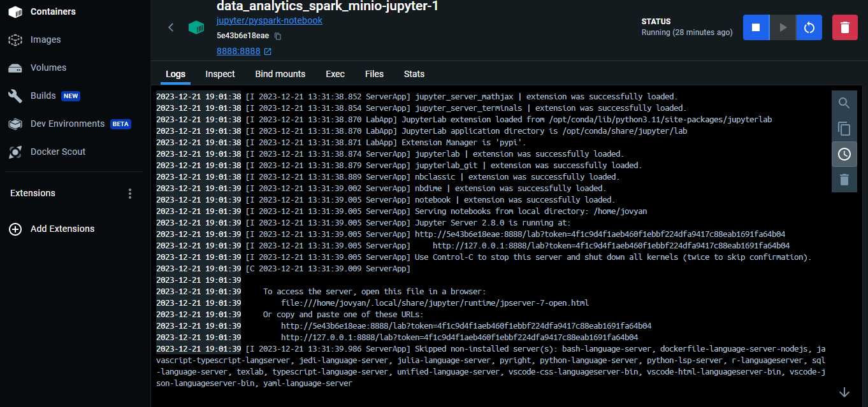The height and width of the screenshot is (407, 868).
Task: Clear the logs terminal with trash icon
Action: (844, 180)
